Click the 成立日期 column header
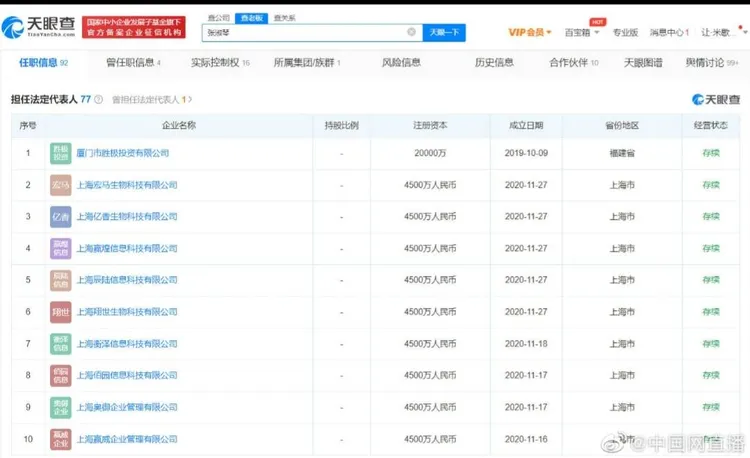 [x=526, y=125]
